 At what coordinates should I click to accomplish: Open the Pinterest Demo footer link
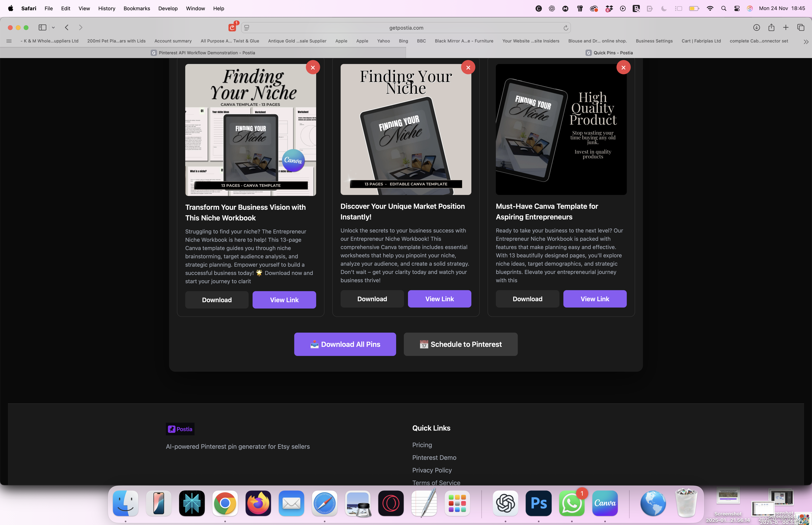click(x=434, y=457)
